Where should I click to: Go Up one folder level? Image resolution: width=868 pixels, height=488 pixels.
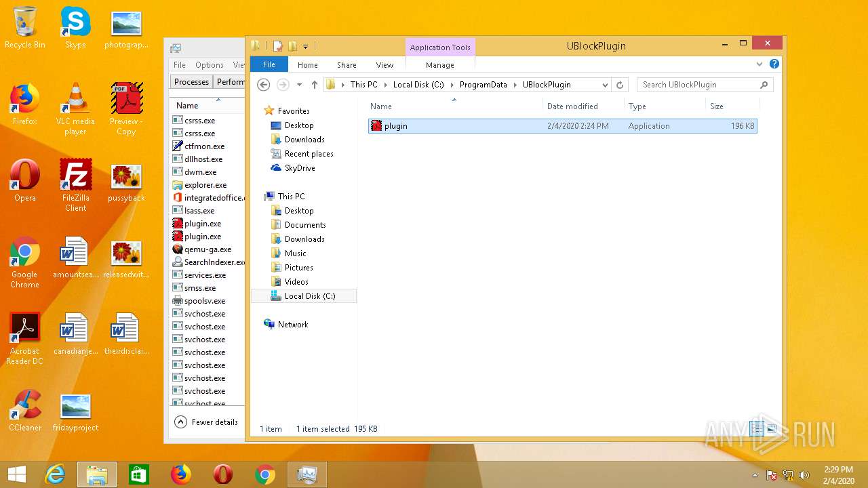[x=315, y=85]
